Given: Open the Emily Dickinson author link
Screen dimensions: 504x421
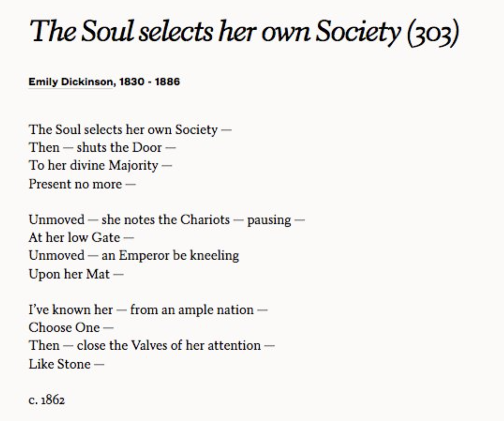Looking at the screenshot, I should point(70,82).
